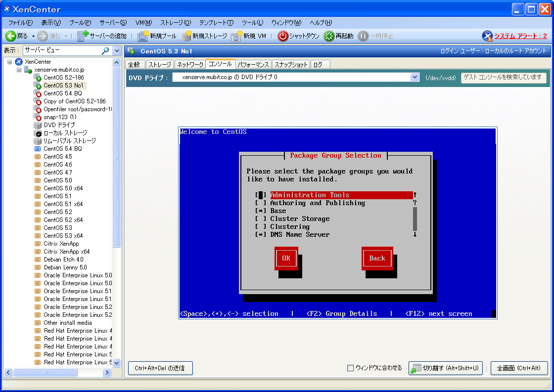
Task: Click the template icon beside Other install media
Action: point(38,323)
